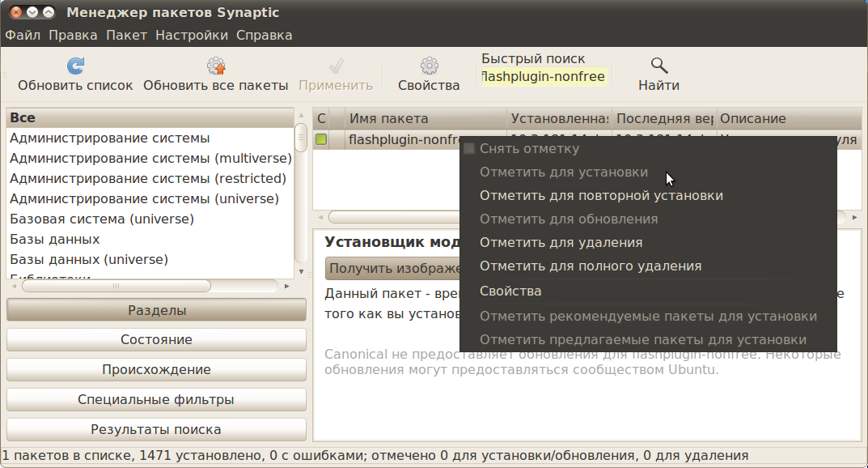Open the Файл menu
The image size is (868, 468).
pos(23,36)
